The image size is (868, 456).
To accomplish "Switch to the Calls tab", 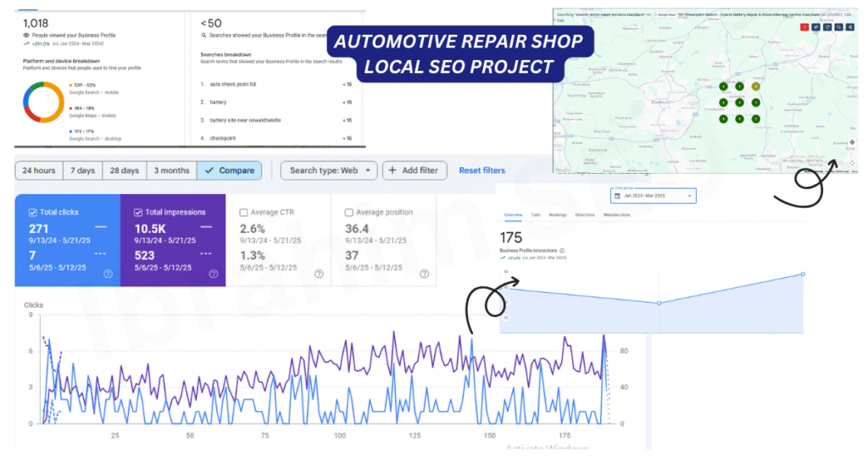I will coord(536,216).
